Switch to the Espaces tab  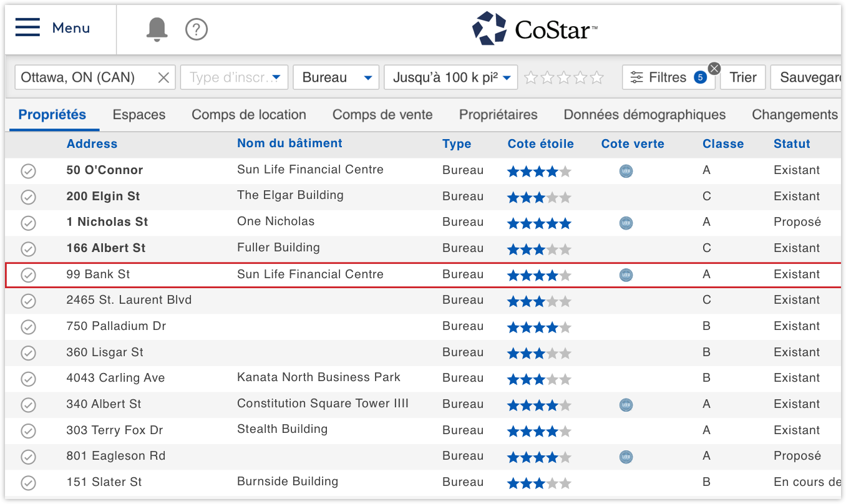click(139, 115)
